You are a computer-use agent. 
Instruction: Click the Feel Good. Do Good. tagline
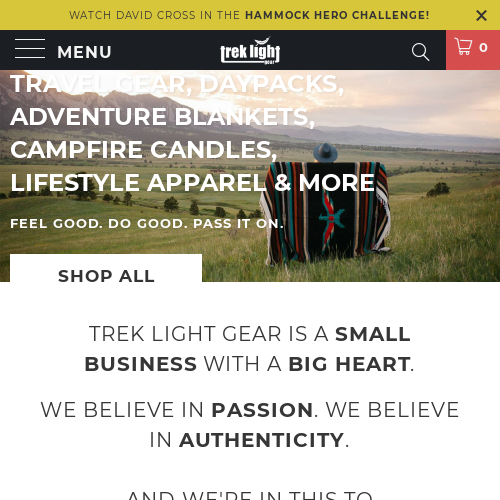147,223
